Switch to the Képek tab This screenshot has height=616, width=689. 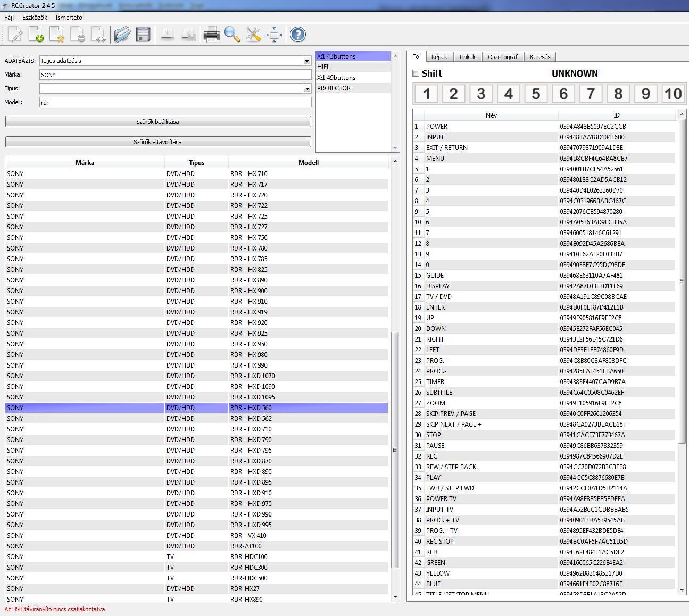coord(439,57)
